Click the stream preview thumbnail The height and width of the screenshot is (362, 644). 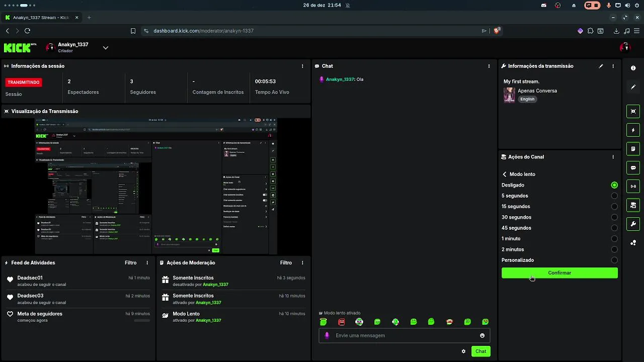(156, 187)
